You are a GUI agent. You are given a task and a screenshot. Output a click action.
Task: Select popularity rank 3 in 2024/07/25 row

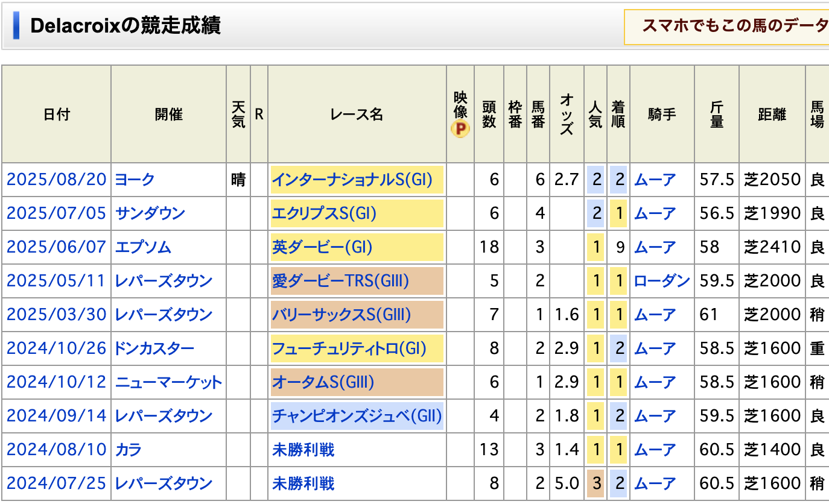tap(596, 484)
